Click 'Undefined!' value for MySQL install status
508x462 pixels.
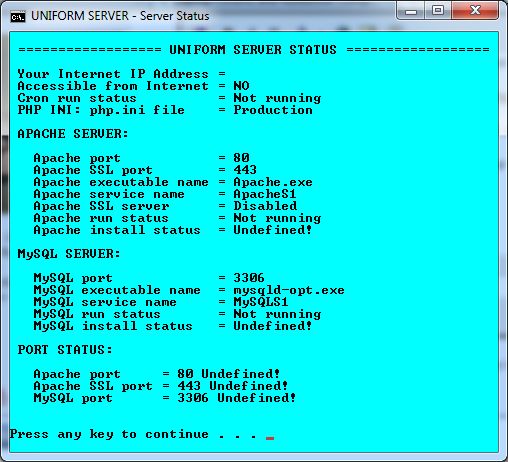[273, 326]
